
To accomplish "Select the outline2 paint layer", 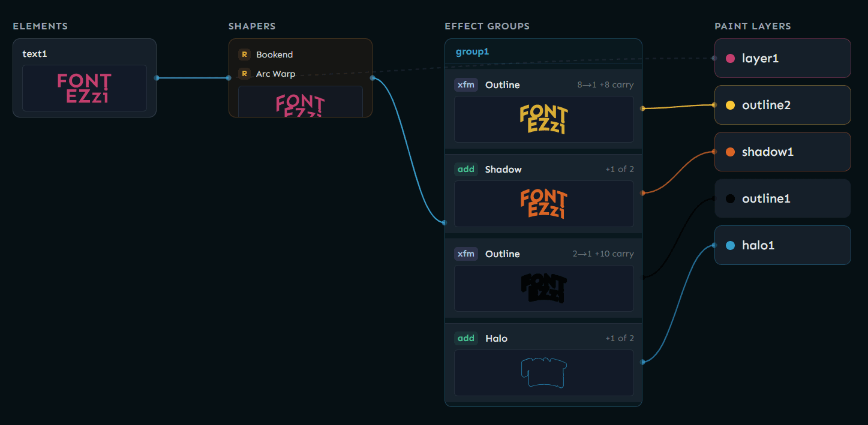I will click(x=783, y=105).
